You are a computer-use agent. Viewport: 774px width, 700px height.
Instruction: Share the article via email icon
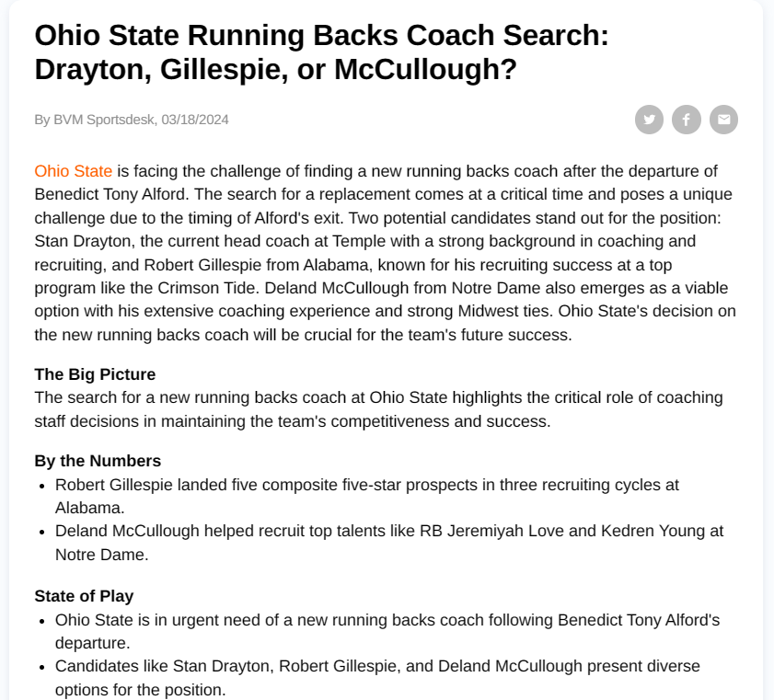coord(723,120)
